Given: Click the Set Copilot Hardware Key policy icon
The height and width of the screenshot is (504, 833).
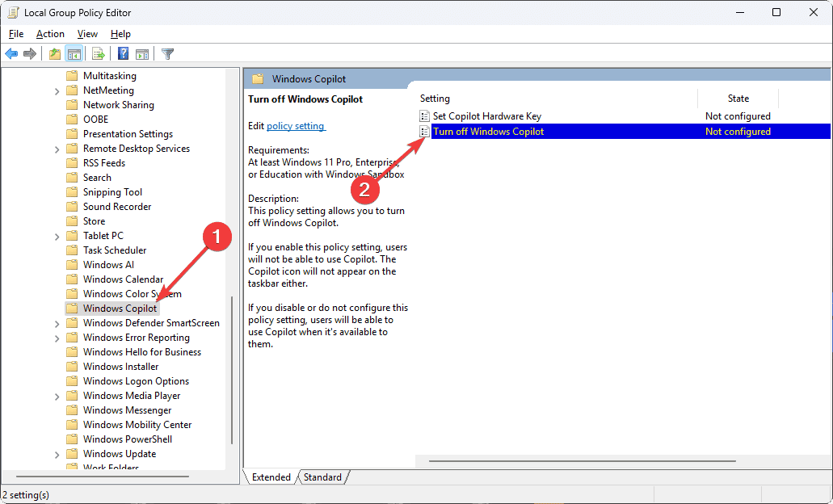Looking at the screenshot, I should (x=424, y=115).
